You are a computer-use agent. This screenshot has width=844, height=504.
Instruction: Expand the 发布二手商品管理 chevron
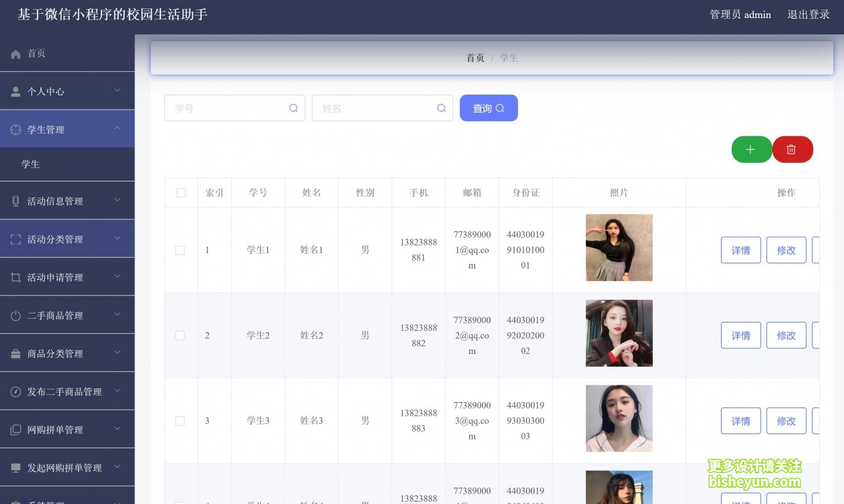118,391
